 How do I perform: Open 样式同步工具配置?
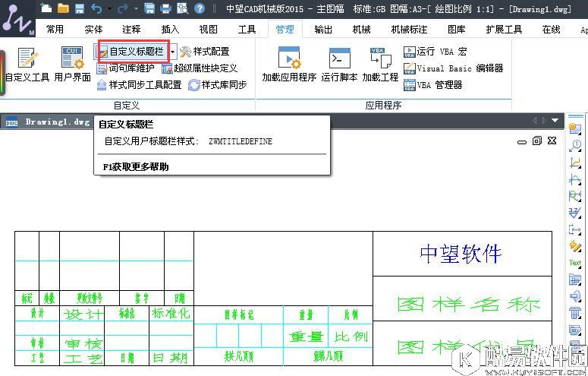[139, 85]
